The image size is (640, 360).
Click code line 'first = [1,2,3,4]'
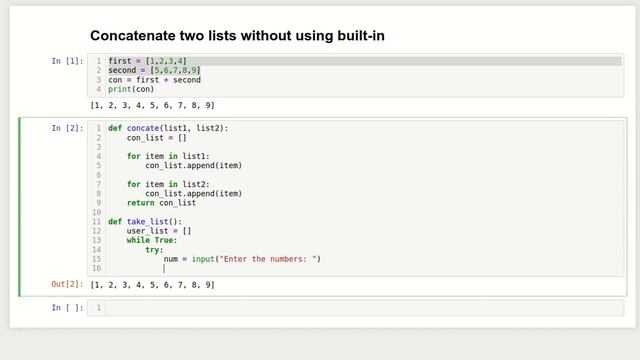point(147,61)
